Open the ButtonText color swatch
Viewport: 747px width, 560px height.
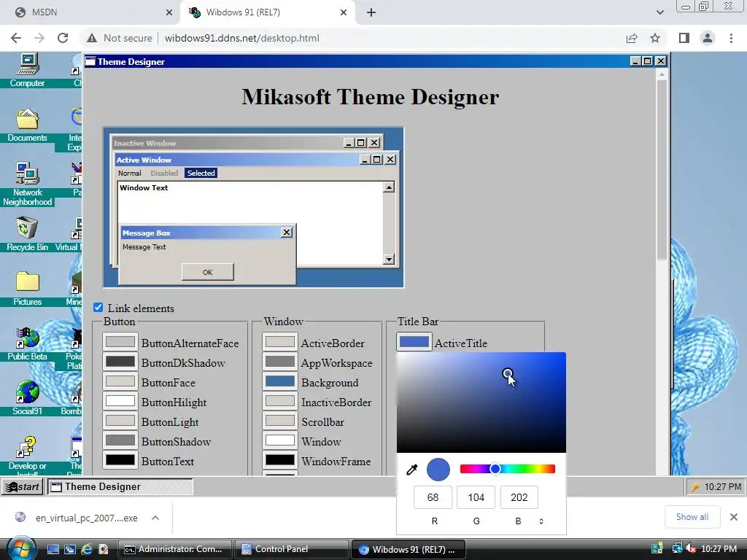pos(120,460)
